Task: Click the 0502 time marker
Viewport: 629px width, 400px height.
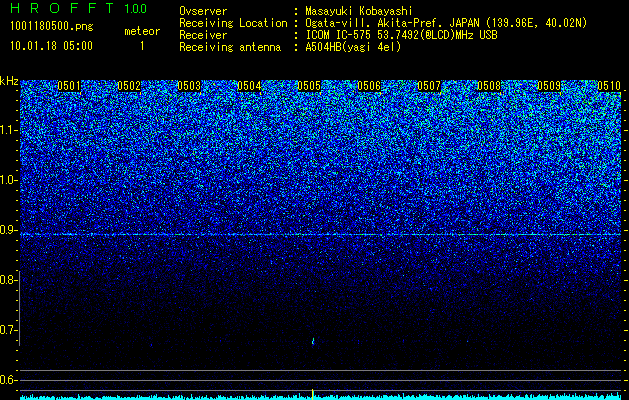Action: pos(129,86)
